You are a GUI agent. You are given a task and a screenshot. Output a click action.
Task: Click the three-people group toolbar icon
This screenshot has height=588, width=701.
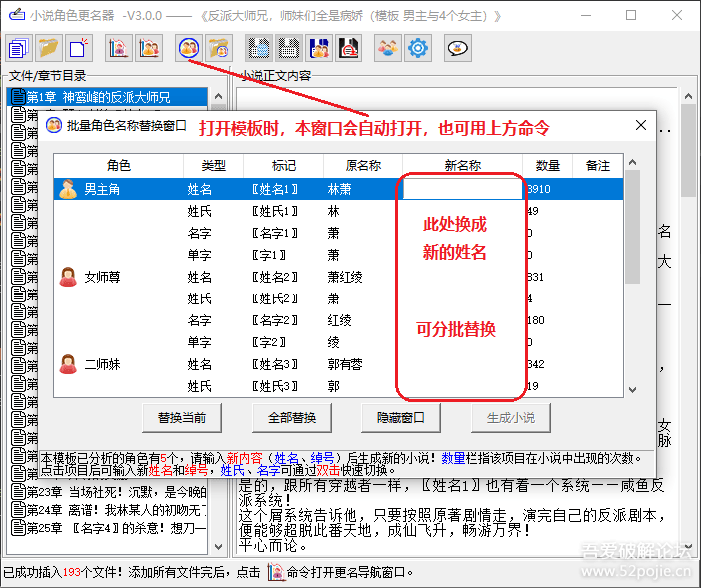pos(388,47)
